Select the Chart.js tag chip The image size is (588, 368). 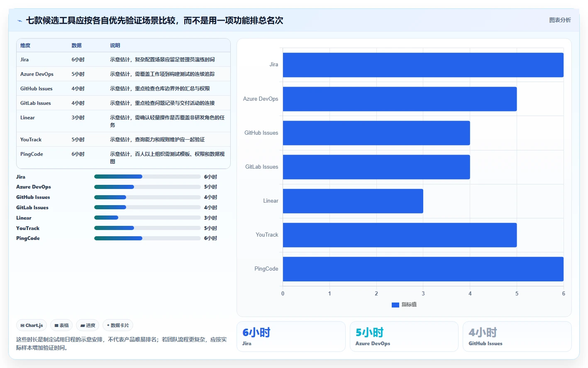(x=32, y=325)
